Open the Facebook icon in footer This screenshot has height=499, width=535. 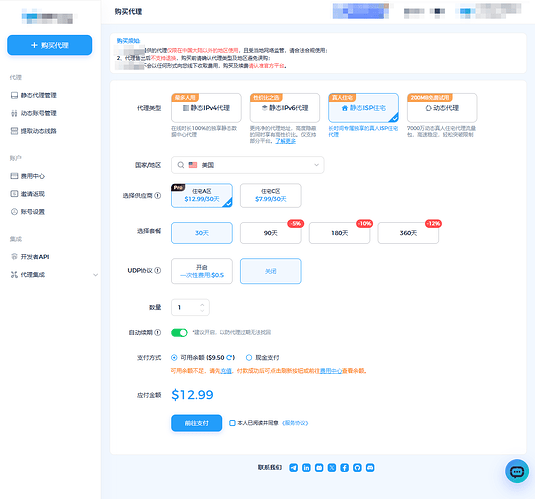coord(345,468)
